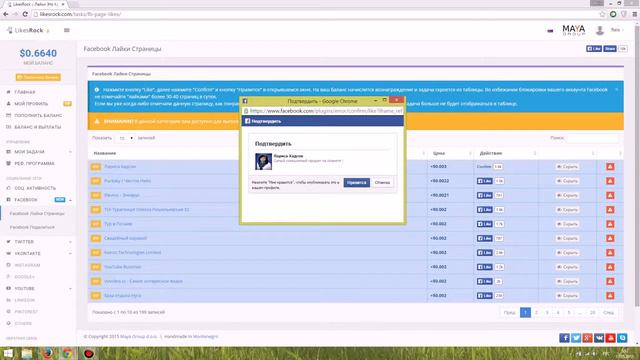Screen dimensions: 640x360
Task: Click the Facebook social icon in footer
Action: (x=564, y=338)
